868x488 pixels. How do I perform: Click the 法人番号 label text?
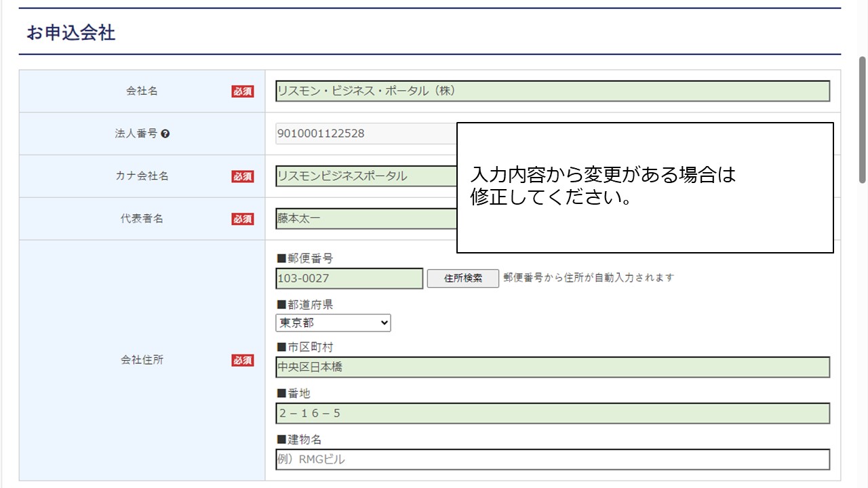click(x=136, y=134)
